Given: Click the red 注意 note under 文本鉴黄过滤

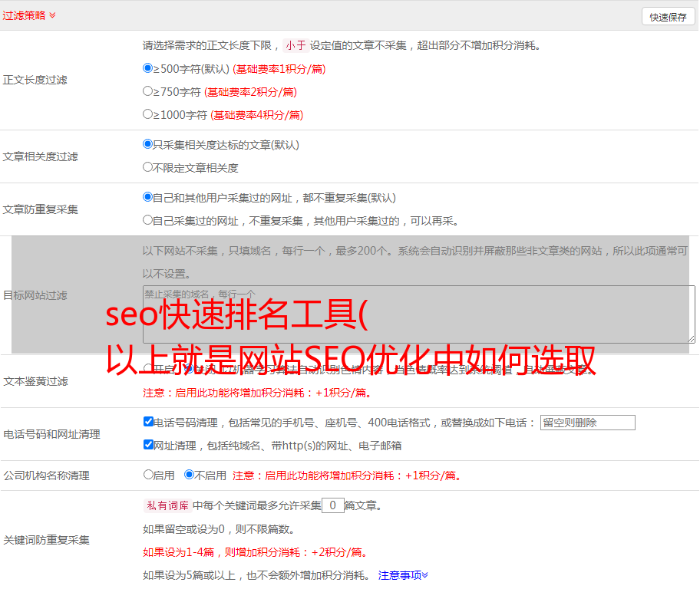Looking at the screenshot, I should (x=257, y=393).
